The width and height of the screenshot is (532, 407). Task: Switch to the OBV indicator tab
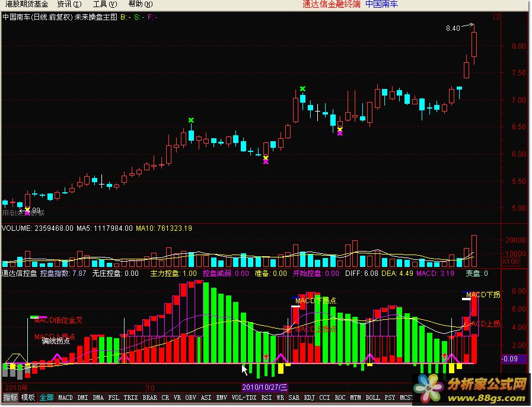pyautogui.click(x=191, y=397)
